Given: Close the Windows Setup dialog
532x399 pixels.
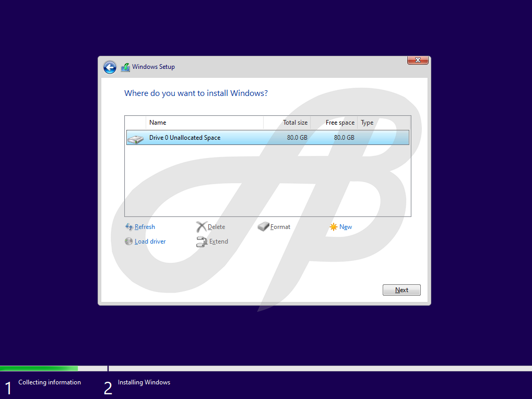Looking at the screenshot, I should (x=418, y=60).
